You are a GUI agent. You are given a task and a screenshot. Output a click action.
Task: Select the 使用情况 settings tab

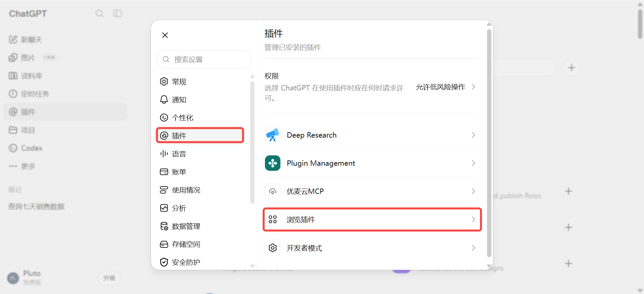click(x=200, y=190)
